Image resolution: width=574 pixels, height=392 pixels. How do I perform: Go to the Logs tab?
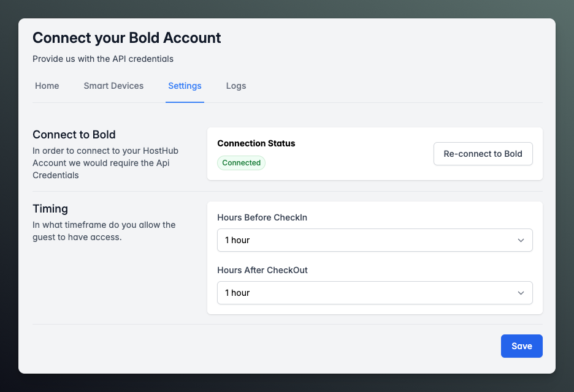[236, 86]
